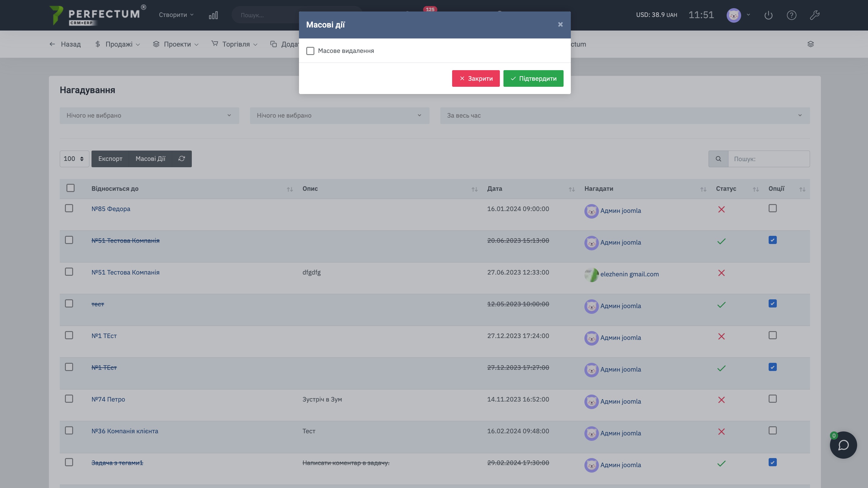
Task: Enable the Масове видалення checkbox
Action: click(310, 51)
